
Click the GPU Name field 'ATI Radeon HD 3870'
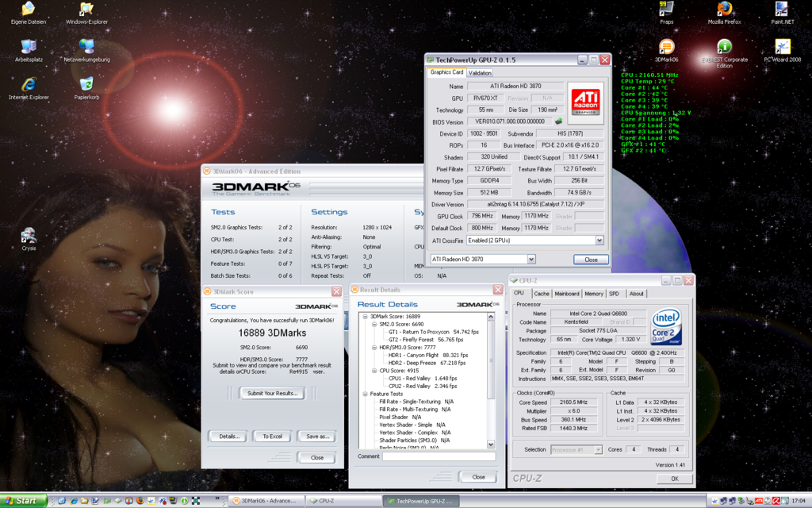point(515,86)
